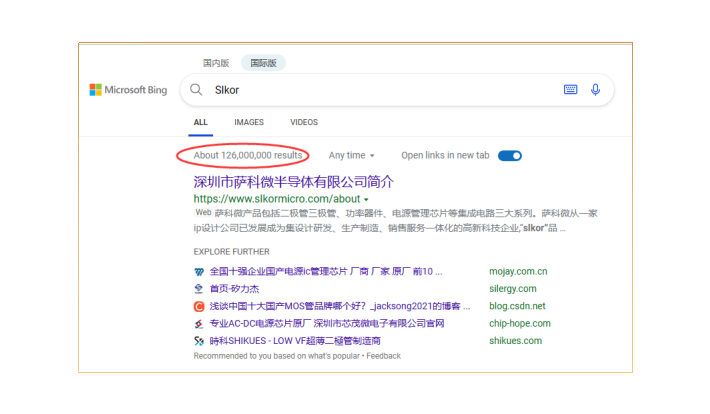Screen dimensions: 710x414
Task: Open 浅谈中国十大国产MOS管品牌 link
Action: (x=340, y=306)
